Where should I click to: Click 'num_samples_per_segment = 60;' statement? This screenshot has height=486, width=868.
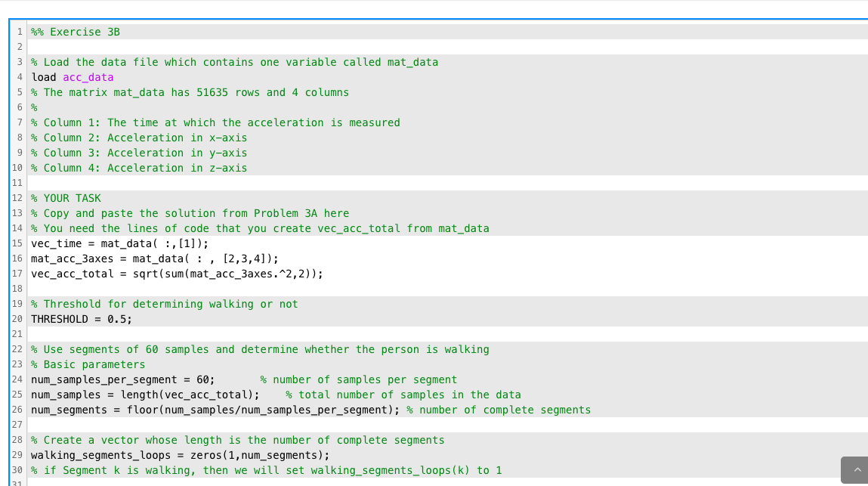click(x=123, y=379)
